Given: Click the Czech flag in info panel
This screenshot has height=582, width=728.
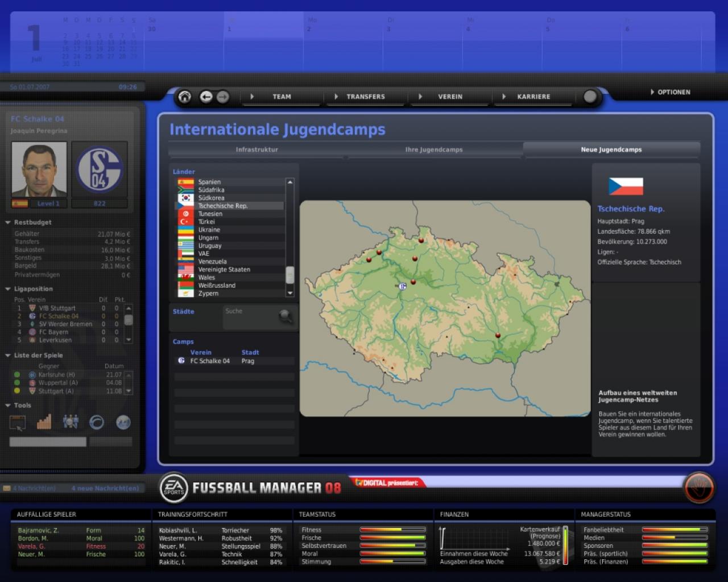Looking at the screenshot, I should click(x=626, y=187).
